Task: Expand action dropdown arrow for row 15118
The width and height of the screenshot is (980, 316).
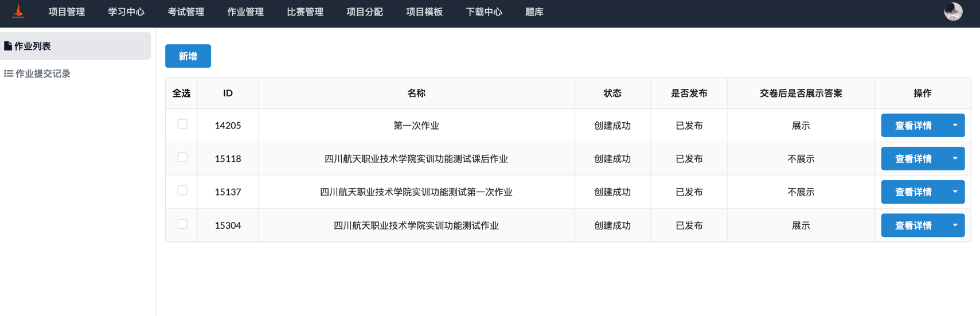Action: point(955,158)
